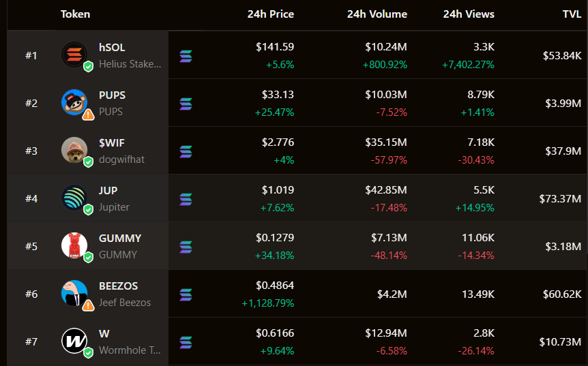Viewport: 588px width, 366px height.
Task: Click the green verified badge on JUP
Action: coord(88,210)
